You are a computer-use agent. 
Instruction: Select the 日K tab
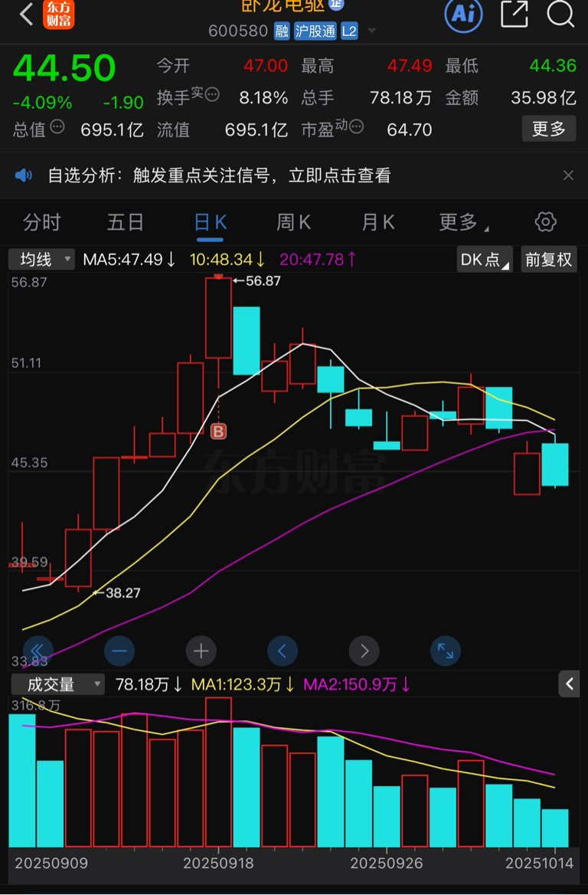coord(211,222)
